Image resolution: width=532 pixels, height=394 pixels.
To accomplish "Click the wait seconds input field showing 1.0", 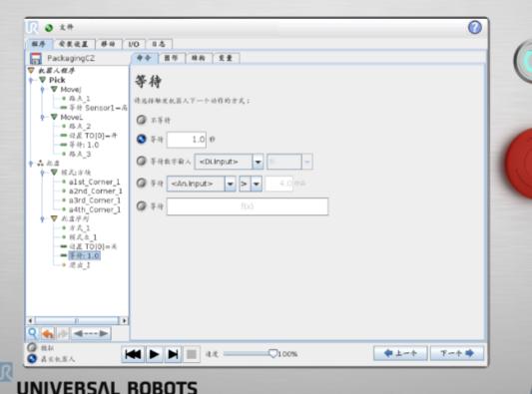I will point(187,140).
